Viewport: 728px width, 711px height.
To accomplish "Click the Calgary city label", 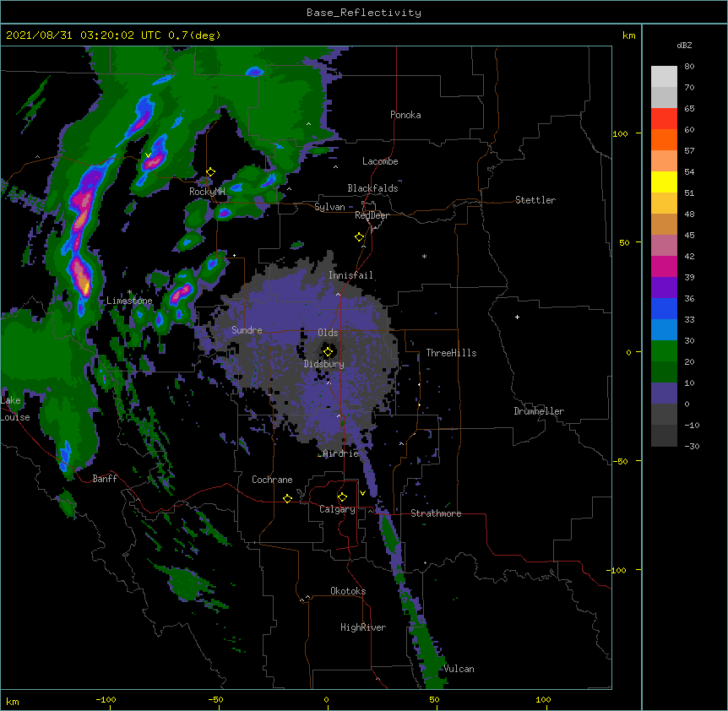I will [337, 509].
